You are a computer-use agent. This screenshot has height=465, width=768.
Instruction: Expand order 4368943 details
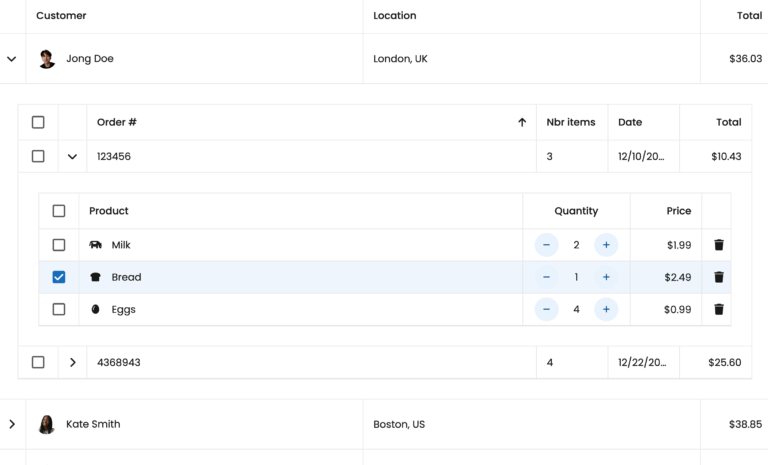coord(72,362)
